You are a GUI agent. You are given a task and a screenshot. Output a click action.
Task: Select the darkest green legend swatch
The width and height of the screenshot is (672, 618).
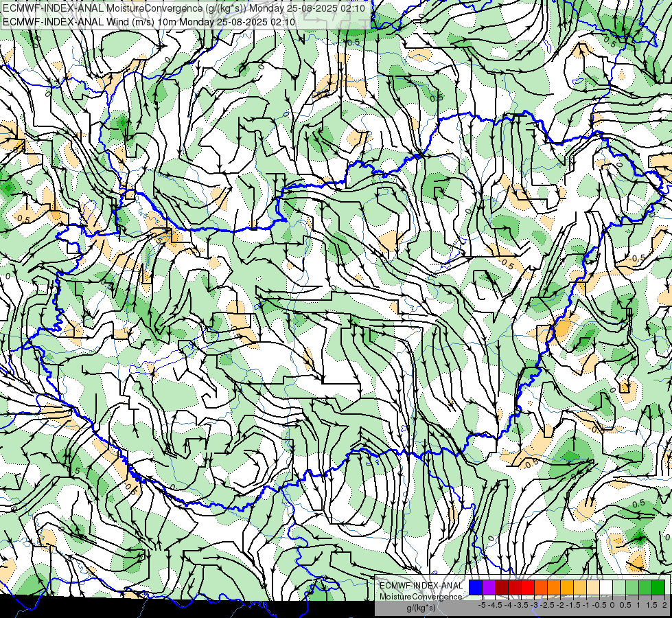[x=658, y=588]
